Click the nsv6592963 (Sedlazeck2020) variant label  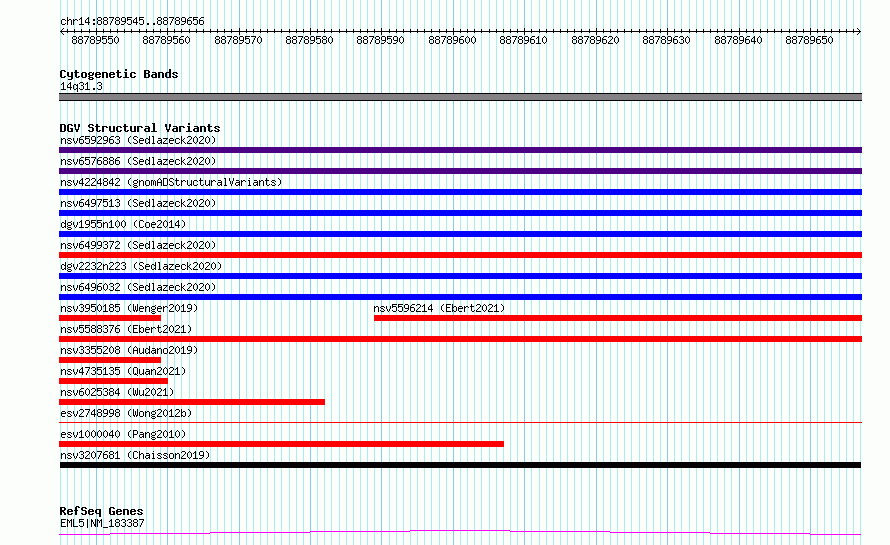138,140
